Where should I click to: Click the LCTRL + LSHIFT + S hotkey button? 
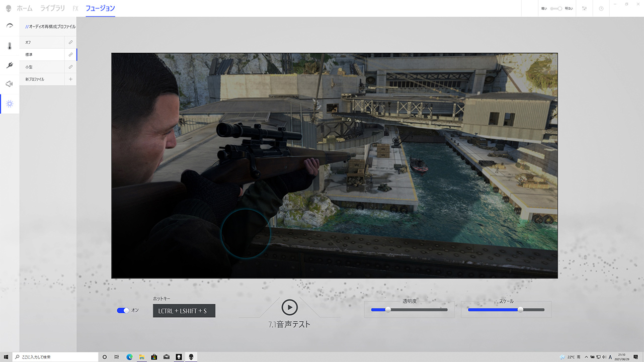tap(184, 311)
